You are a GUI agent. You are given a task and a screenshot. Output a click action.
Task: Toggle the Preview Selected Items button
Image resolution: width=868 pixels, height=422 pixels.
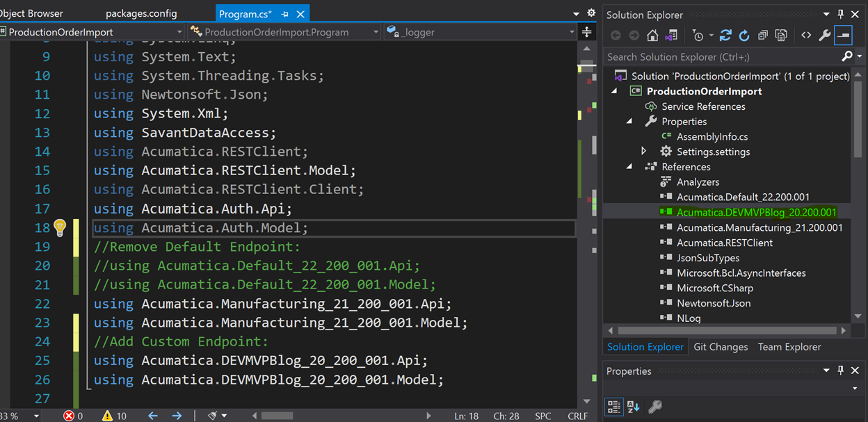point(843,35)
